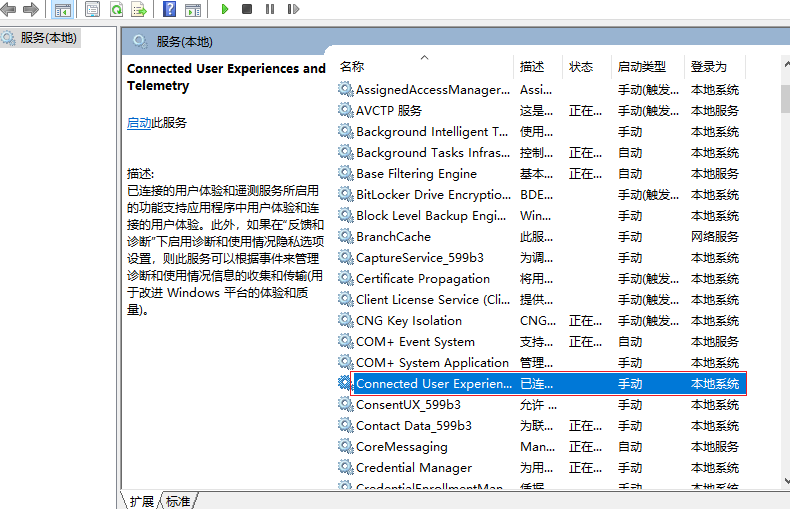
Task: Click the Back arrow in toolbar
Action: pyautogui.click(x=9, y=9)
